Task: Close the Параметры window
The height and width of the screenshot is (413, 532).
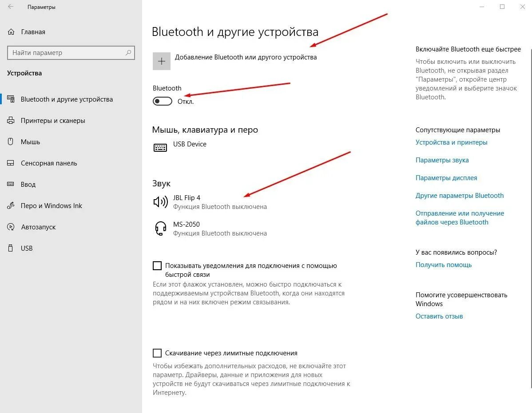Action: 523,7
